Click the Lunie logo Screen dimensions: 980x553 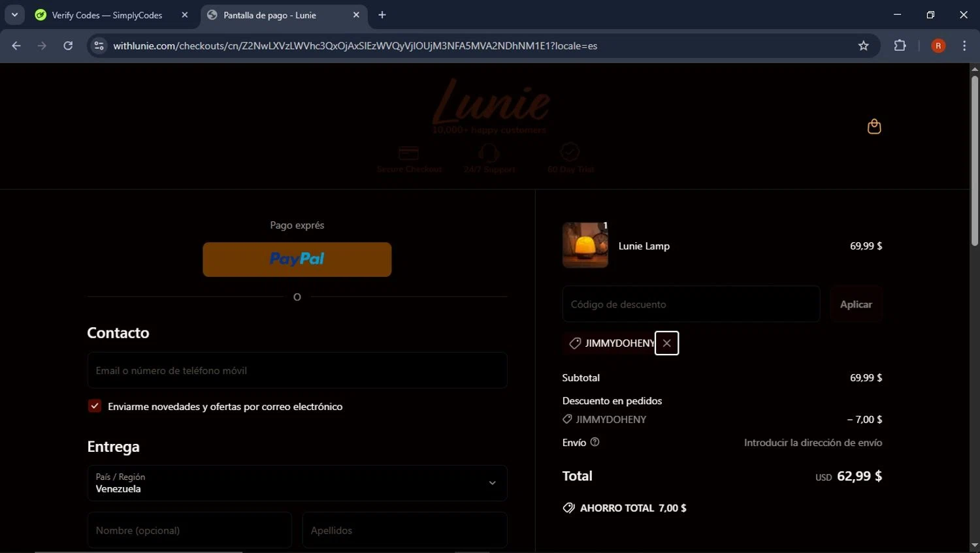[490, 103]
